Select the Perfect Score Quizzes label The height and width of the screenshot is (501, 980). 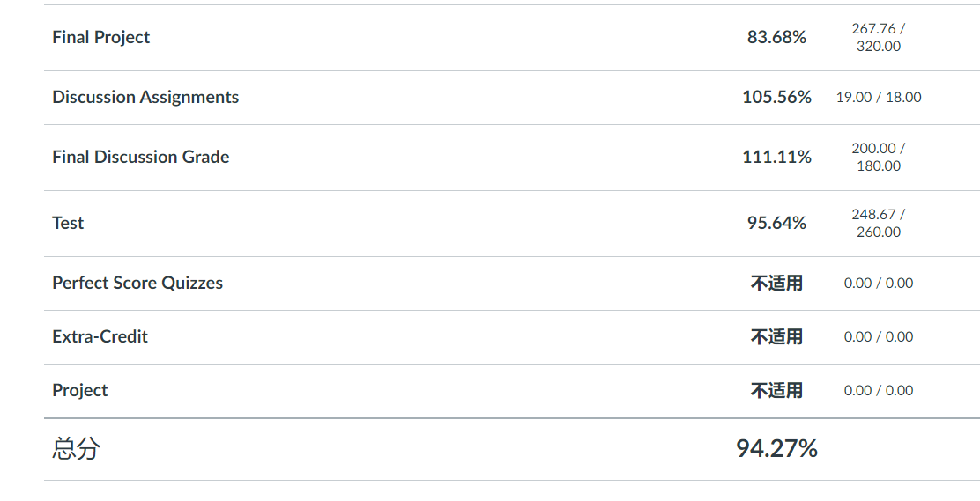(137, 283)
